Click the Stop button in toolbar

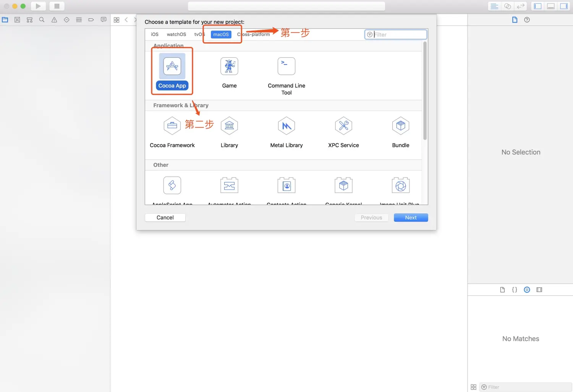pos(57,6)
